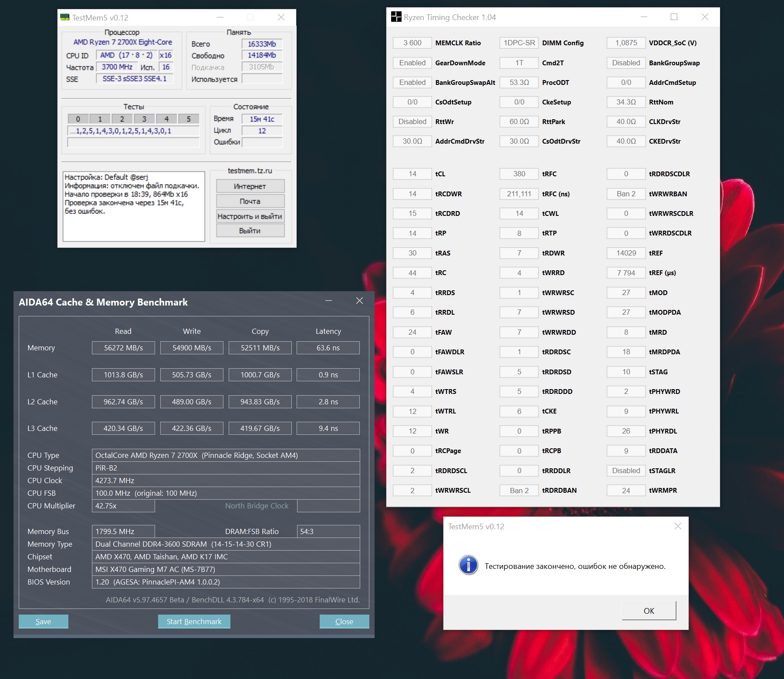Close the AIDA64 Cache & Memory Benchmark window
The image size is (784, 679).
point(359,301)
